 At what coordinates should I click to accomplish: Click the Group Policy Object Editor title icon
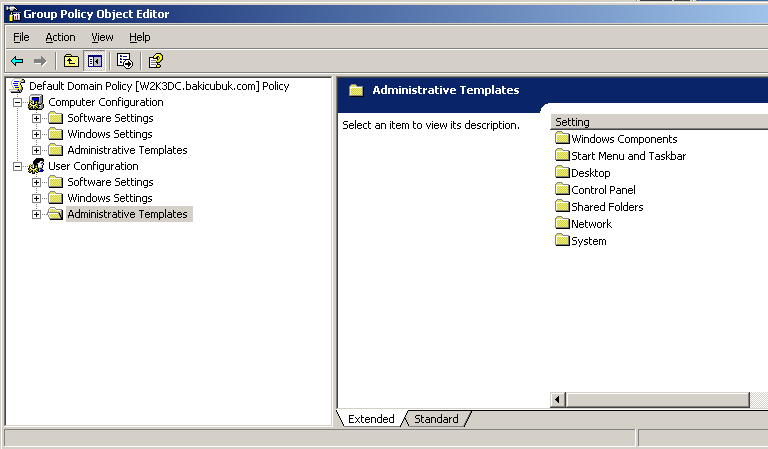point(14,14)
